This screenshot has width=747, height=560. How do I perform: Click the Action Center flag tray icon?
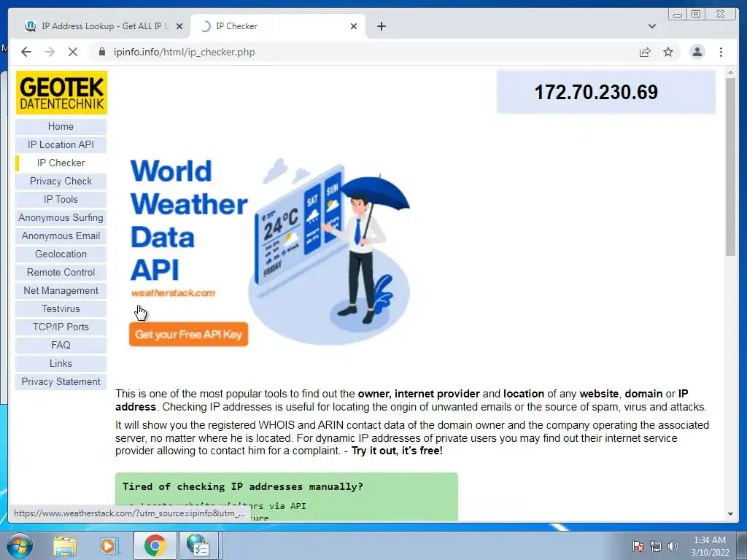638,546
